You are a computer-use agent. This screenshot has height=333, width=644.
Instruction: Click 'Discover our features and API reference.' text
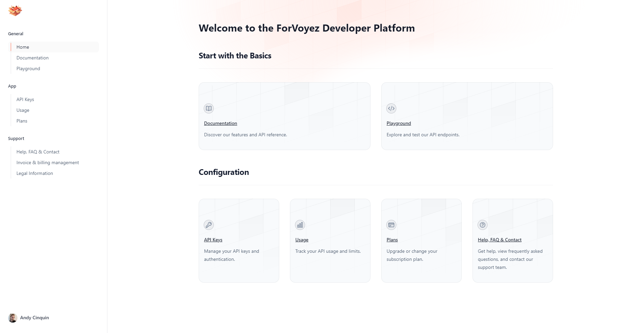coord(245,135)
